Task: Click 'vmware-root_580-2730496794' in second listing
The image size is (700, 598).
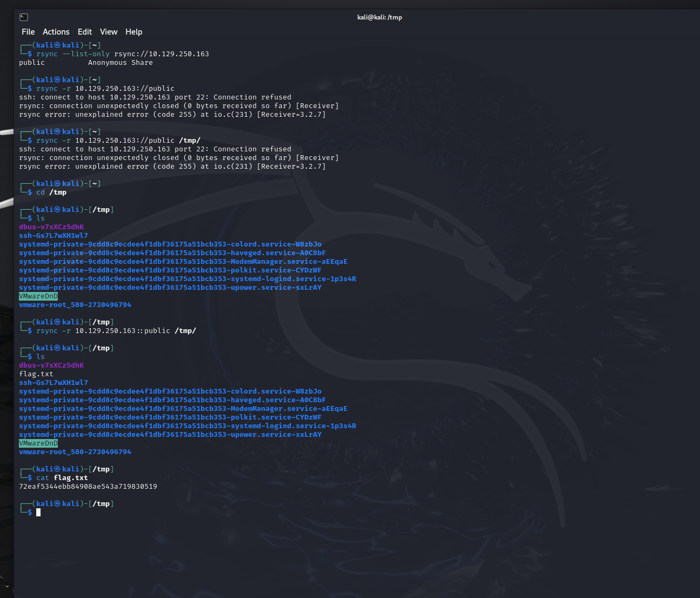Action: point(75,452)
